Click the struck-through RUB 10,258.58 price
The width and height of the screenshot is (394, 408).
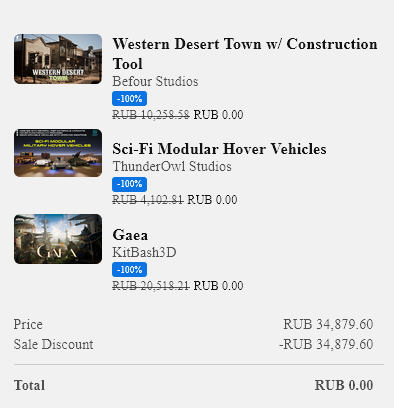coord(151,115)
